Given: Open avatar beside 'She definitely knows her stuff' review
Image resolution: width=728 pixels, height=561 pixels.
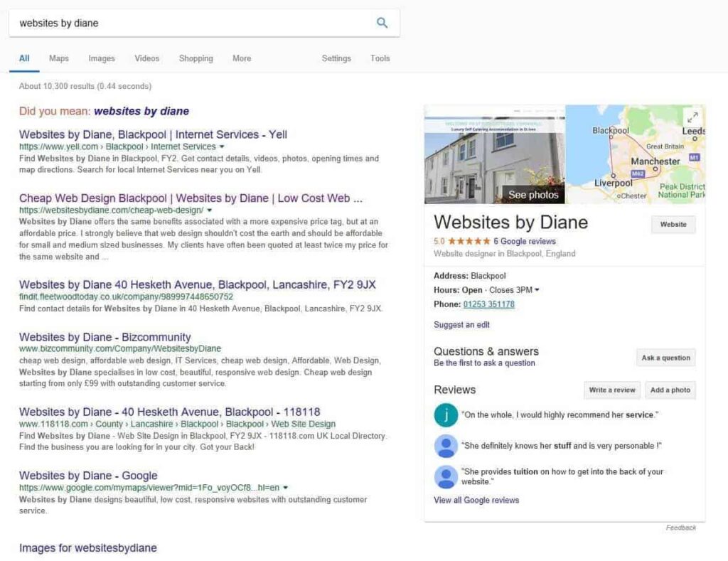Looking at the screenshot, I should (446, 446).
